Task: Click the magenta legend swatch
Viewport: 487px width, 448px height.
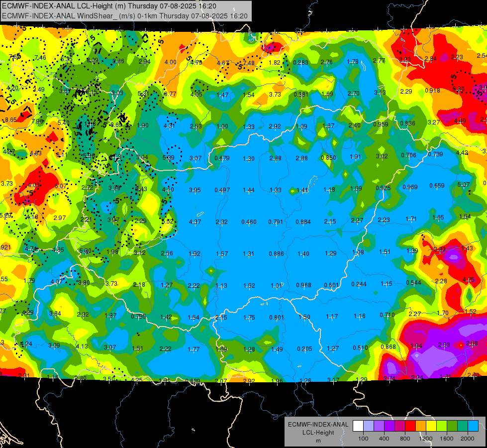Action: pyautogui.click(x=400, y=426)
